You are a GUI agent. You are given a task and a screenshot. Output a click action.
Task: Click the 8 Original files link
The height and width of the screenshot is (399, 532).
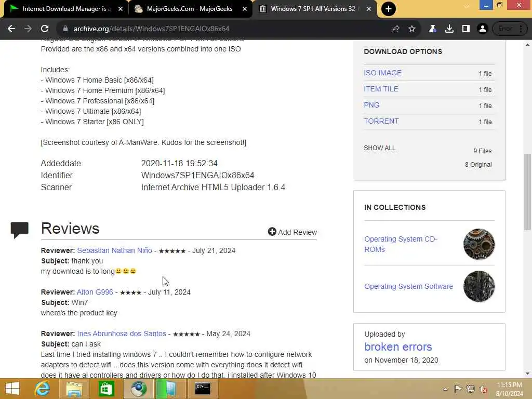(478, 165)
